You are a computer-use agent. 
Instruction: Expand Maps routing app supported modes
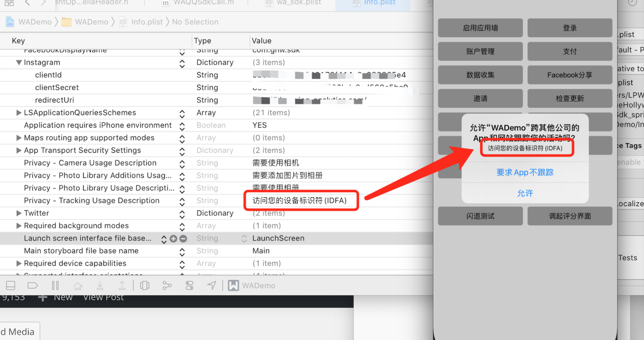pyautogui.click(x=19, y=138)
